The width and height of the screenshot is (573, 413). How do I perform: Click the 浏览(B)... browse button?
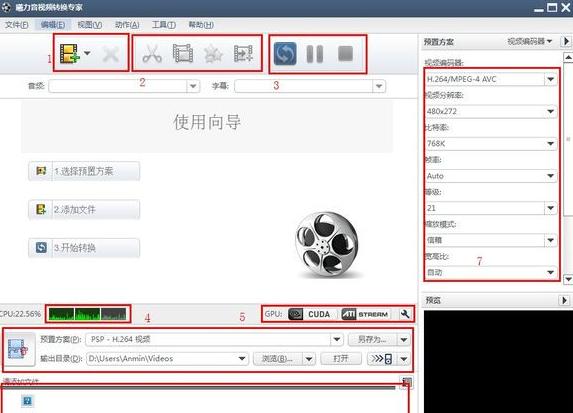point(278,359)
